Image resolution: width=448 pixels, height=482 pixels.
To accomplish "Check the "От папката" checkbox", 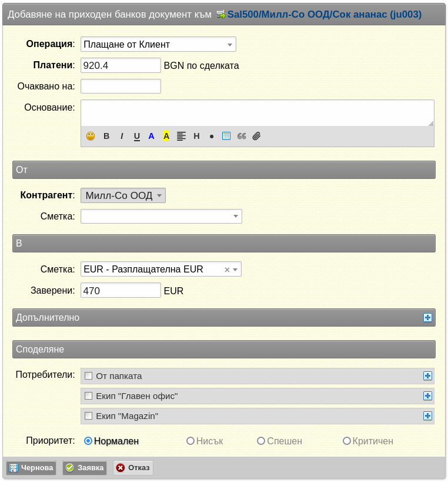I will click(x=88, y=375).
